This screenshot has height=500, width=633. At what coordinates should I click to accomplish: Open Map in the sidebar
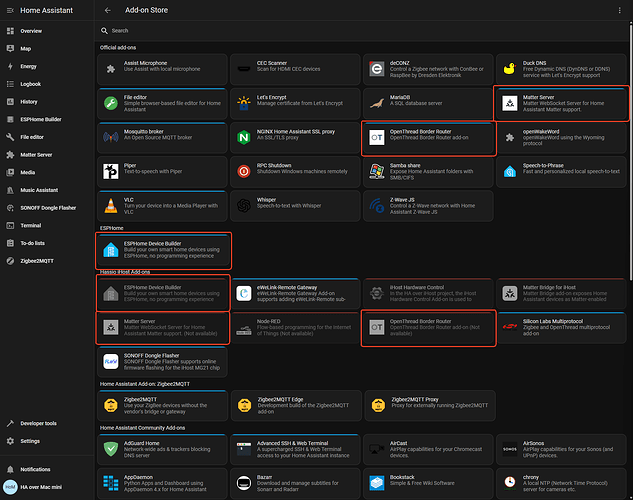tap(47, 49)
